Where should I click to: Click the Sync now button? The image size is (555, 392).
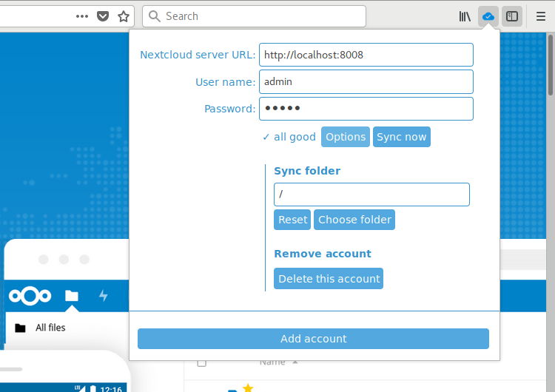tap(402, 137)
